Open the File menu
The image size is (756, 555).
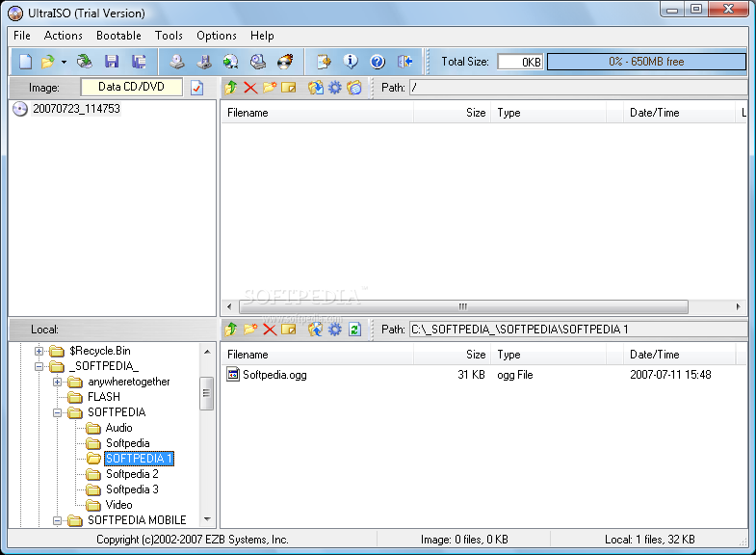point(22,36)
